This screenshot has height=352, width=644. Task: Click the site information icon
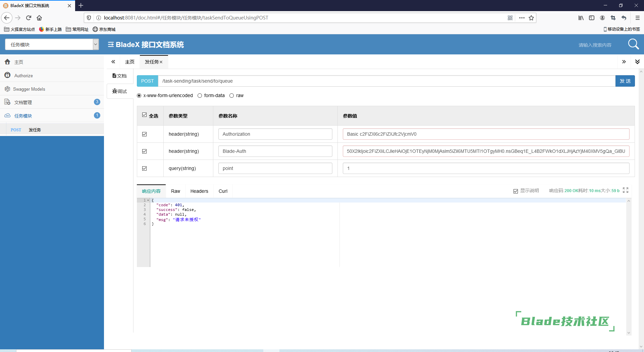(99, 18)
